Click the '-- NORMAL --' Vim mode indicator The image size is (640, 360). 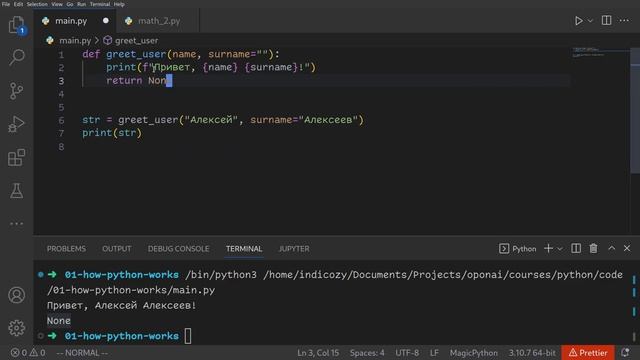(x=82, y=353)
